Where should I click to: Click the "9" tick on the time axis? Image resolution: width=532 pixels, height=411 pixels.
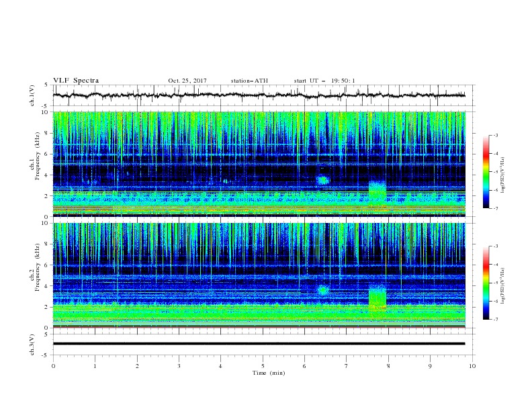tap(430, 366)
